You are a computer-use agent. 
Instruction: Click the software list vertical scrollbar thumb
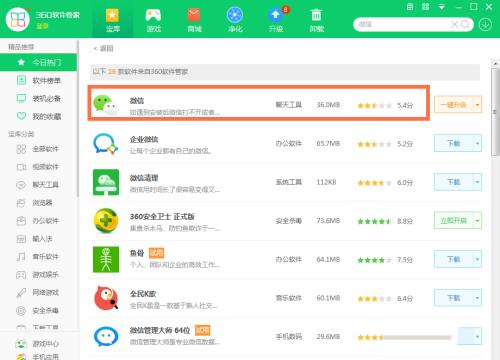click(x=495, y=112)
